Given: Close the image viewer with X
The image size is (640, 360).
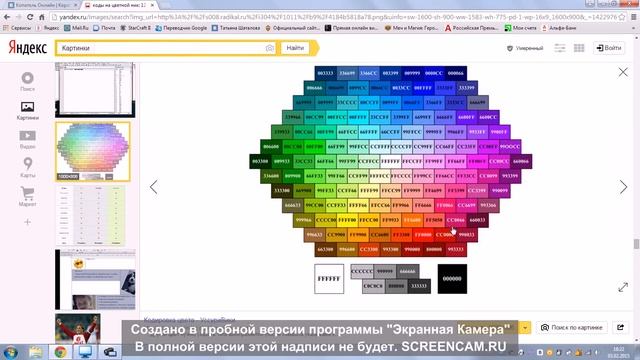Looking at the screenshot, I should pos(623,72).
